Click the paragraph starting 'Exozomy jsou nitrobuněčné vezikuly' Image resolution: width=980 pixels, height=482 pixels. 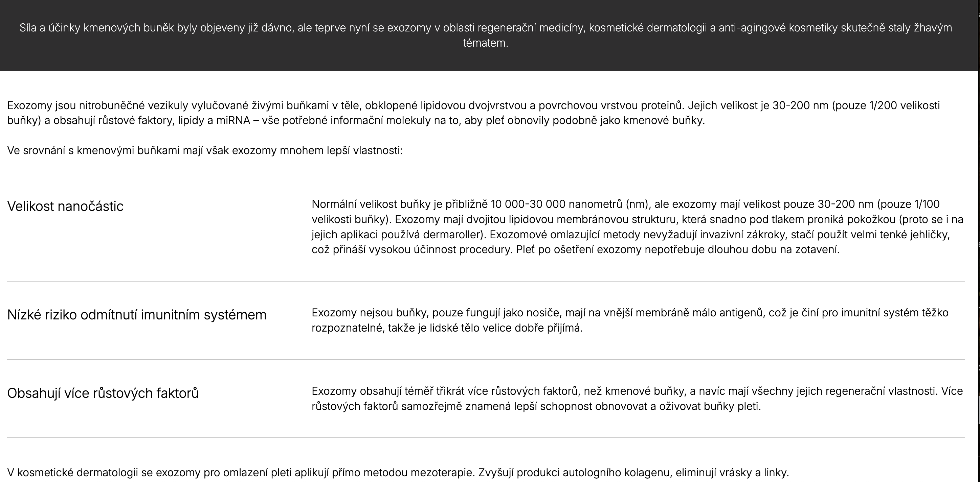tap(473, 113)
